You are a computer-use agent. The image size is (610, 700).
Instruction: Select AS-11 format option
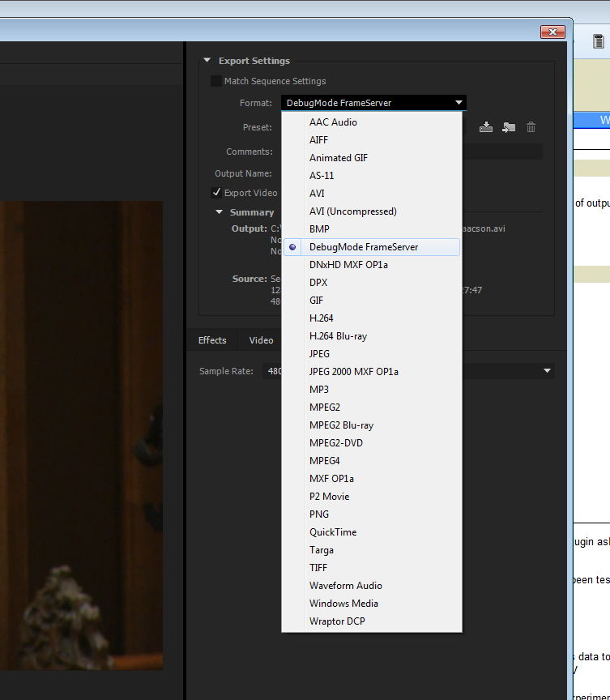pos(372,176)
